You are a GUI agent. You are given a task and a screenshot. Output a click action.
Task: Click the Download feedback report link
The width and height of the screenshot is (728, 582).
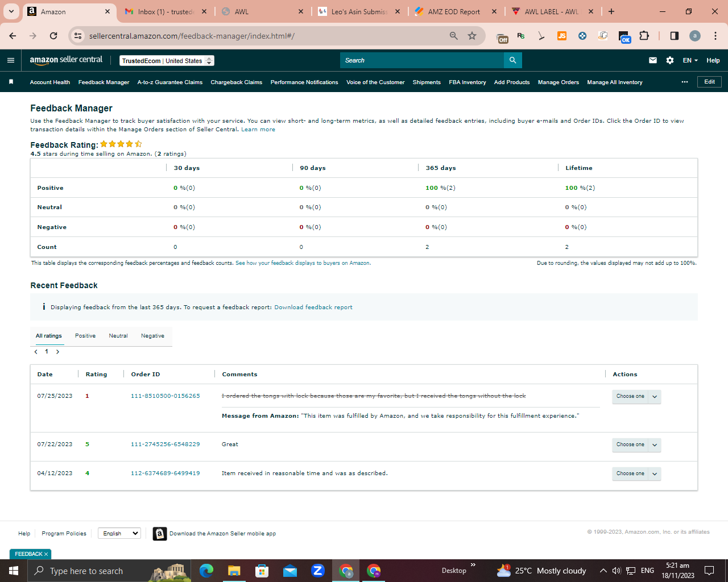[313, 307]
